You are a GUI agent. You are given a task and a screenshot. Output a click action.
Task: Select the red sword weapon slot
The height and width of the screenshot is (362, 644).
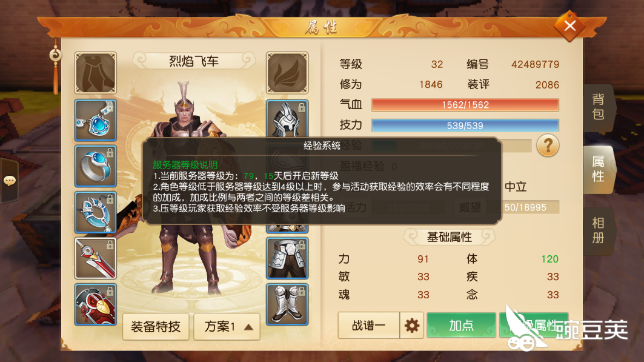coord(95,258)
